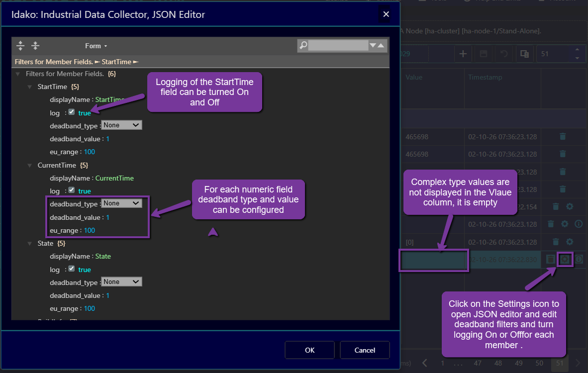
Task: Select 'Filters for Member Fields.' breadcrumb
Action: click(x=54, y=62)
